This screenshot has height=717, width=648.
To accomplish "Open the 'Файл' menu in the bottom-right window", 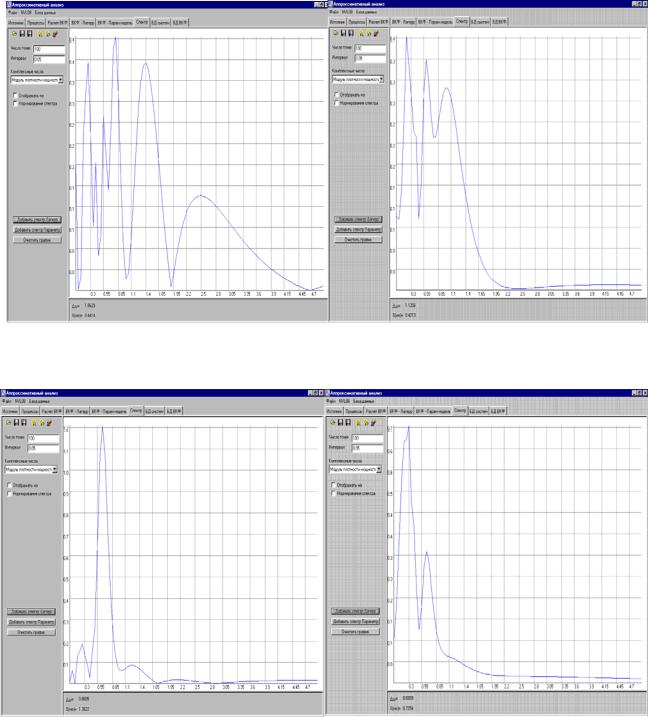I will pyautogui.click(x=331, y=401).
